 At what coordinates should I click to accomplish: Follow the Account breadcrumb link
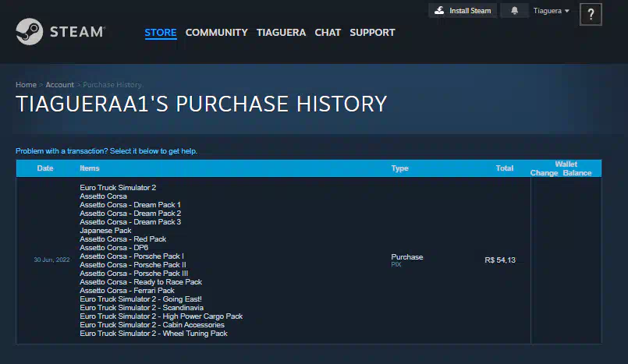point(59,85)
